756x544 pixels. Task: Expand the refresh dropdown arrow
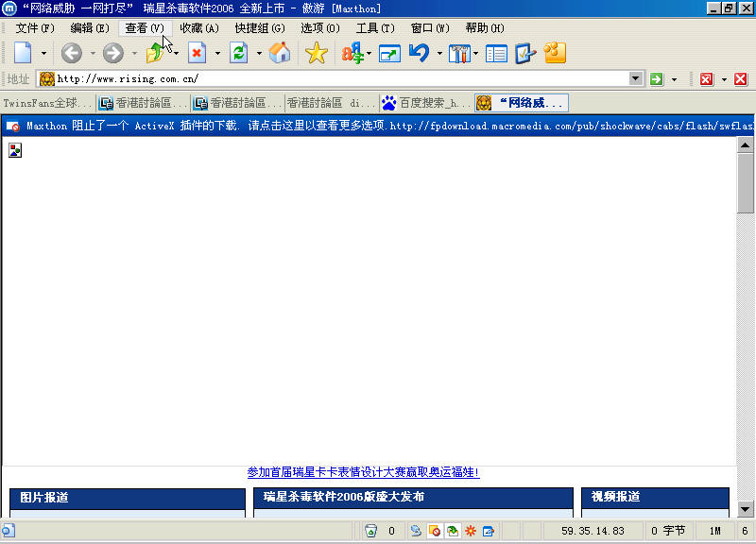[x=259, y=53]
